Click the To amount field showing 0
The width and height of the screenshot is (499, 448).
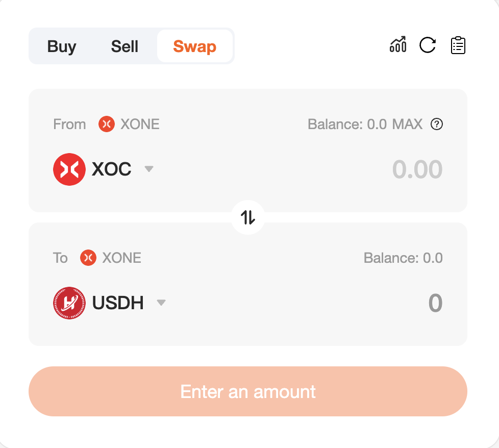tap(435, 303)
